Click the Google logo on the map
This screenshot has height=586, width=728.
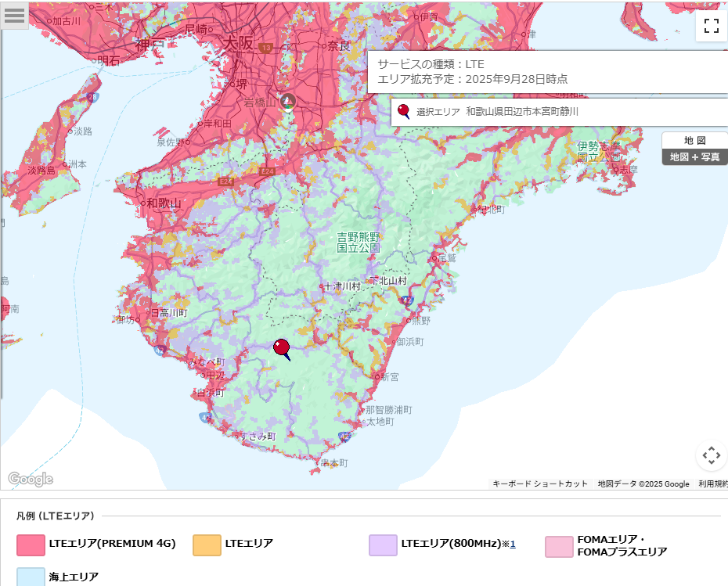pyautogui.click(x=31, y=479)
